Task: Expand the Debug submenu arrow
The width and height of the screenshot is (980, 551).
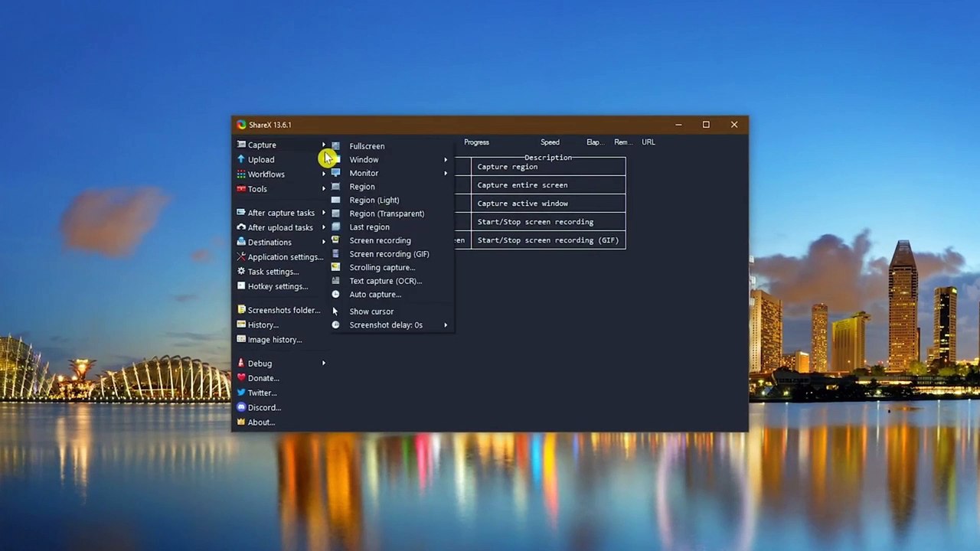Action: [324, 364]
